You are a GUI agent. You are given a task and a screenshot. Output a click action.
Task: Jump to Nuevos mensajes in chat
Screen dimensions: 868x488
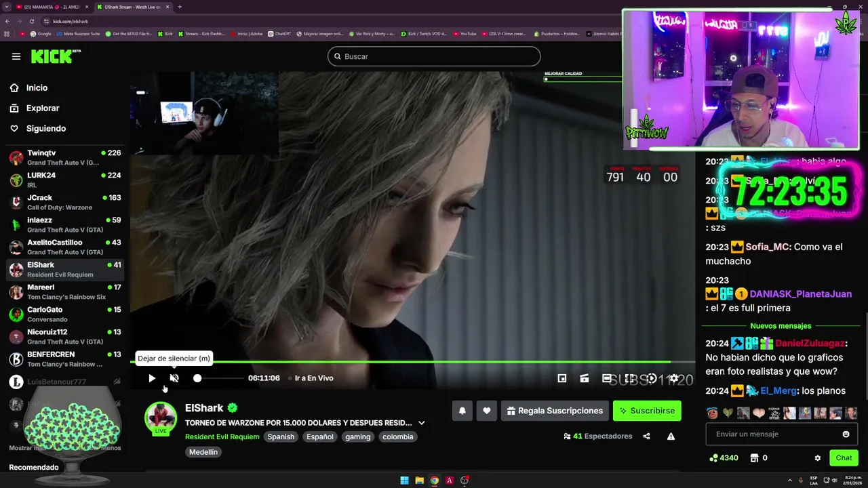781,326
